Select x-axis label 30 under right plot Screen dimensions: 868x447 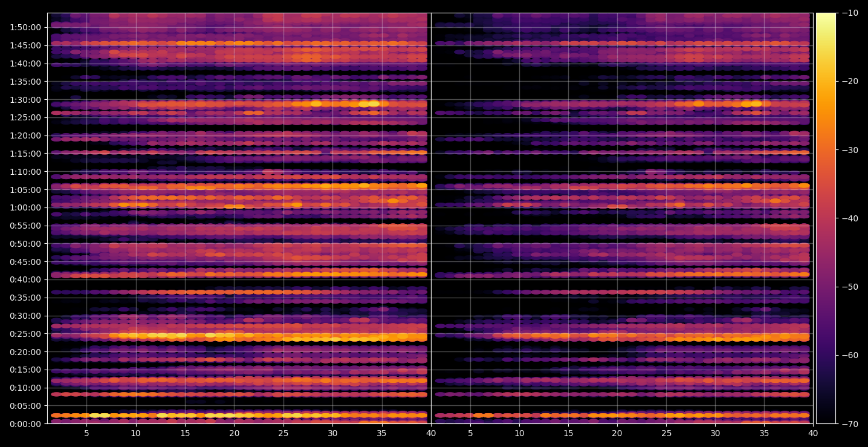pyautogui.click(x=715, y=434)
